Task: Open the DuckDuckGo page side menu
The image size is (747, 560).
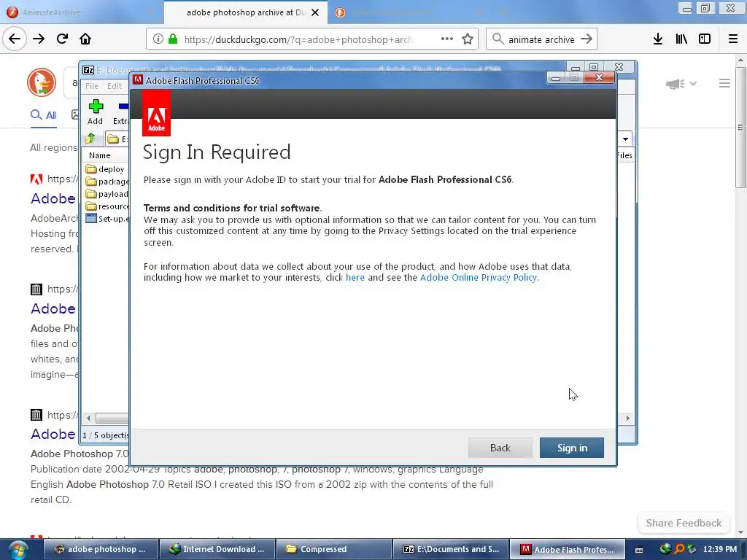Action: (724, 84)
